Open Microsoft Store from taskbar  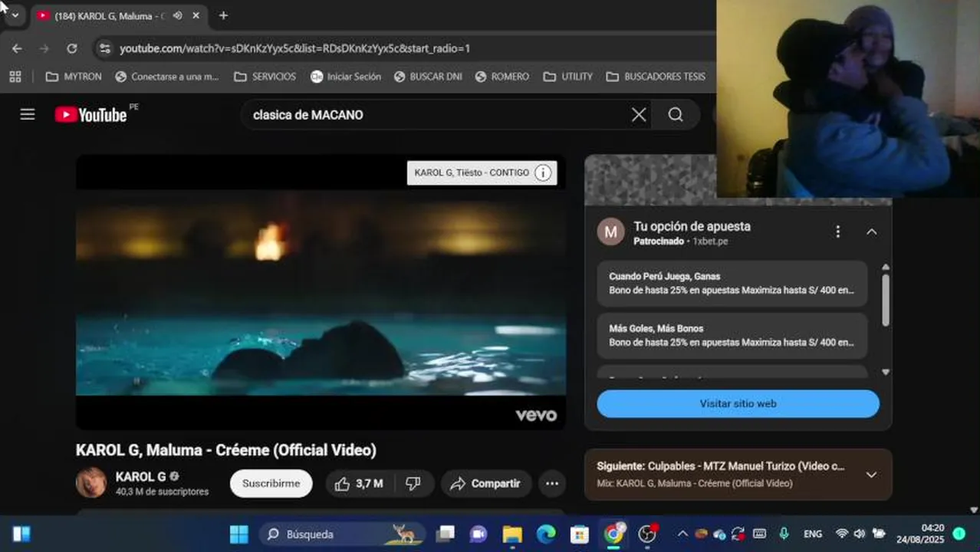(x=580, y=534)
